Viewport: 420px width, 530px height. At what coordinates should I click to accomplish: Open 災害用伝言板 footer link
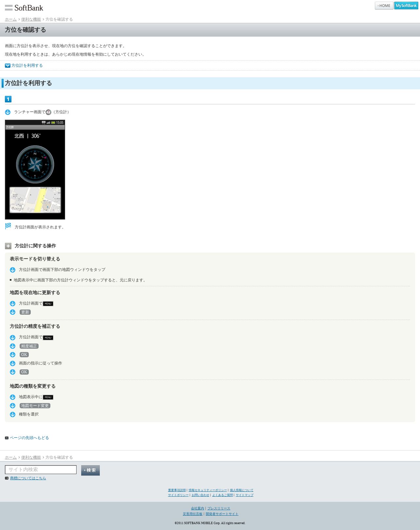tap(193, 514)
